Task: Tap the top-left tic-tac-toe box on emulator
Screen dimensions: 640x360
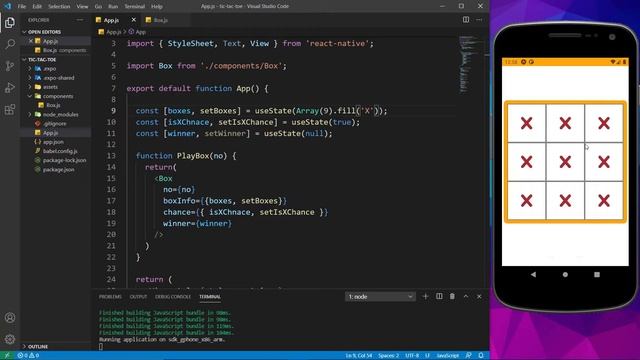Action: tap(527, 123)
